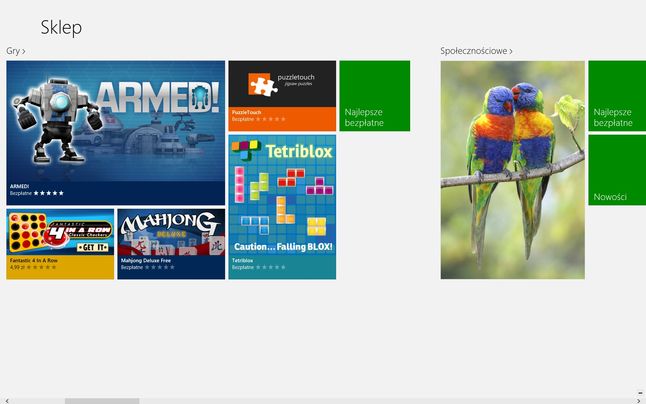
Task: Click the Tetriblox star rating
Action: click(271, 267)
